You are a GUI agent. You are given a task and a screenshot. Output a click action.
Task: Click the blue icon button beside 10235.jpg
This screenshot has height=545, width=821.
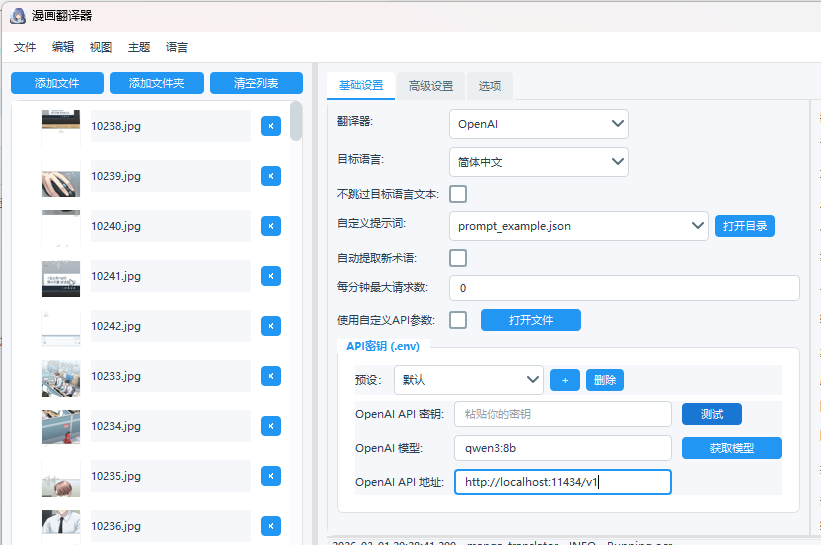coord(271,476)
